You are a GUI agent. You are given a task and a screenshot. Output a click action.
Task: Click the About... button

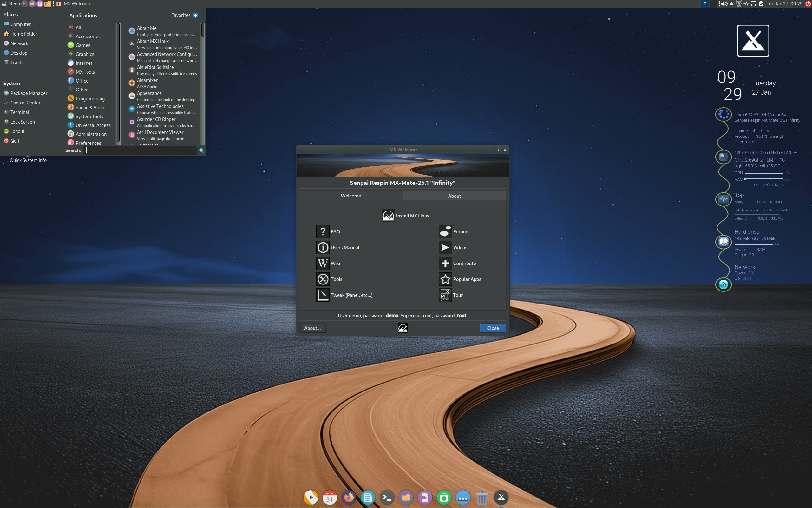312,328
